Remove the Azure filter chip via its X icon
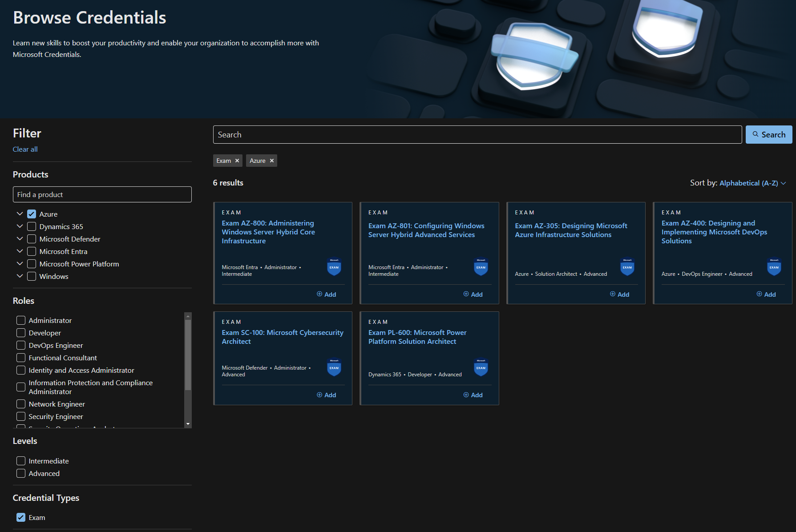The height and width of the screenshot is (532, 796). click(x=272, y=161)
